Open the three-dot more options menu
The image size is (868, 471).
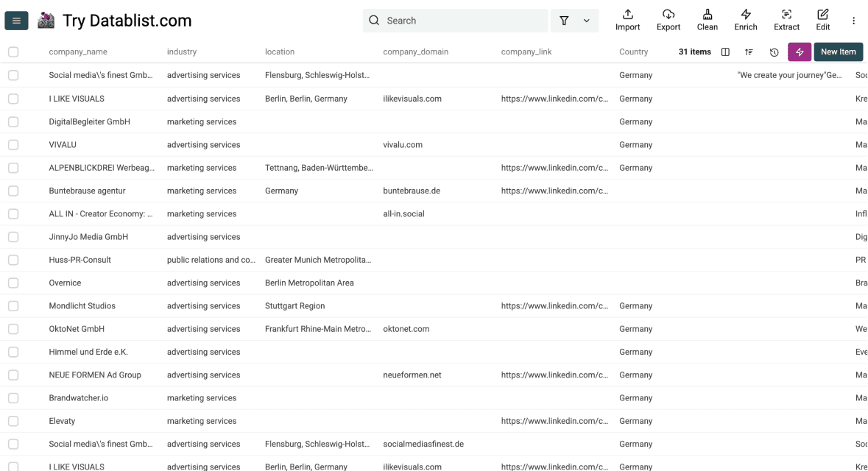854,21
